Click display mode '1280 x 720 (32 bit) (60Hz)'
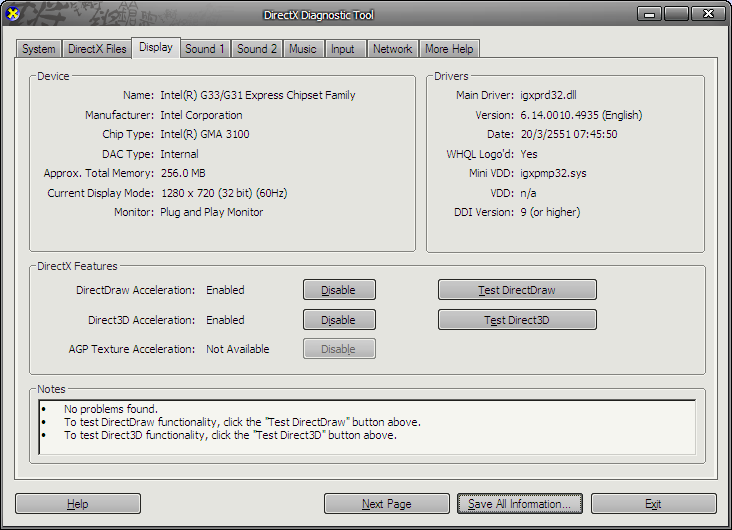Screen dimensions: 732x530 click(224, 193)
